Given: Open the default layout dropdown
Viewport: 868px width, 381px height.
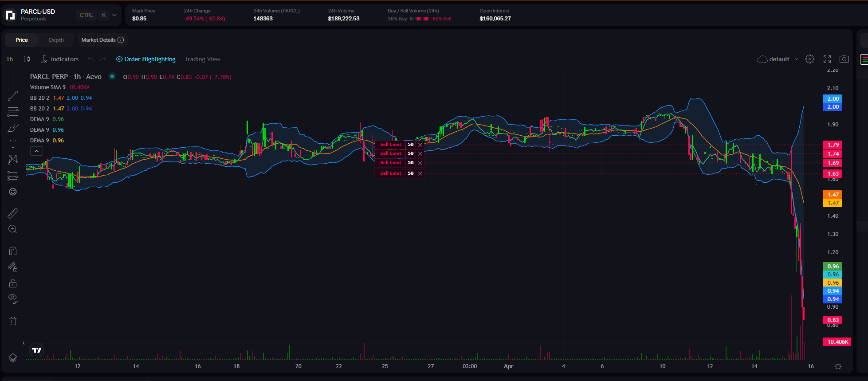Looking at the screenshot, I should (x=778, y=59).
